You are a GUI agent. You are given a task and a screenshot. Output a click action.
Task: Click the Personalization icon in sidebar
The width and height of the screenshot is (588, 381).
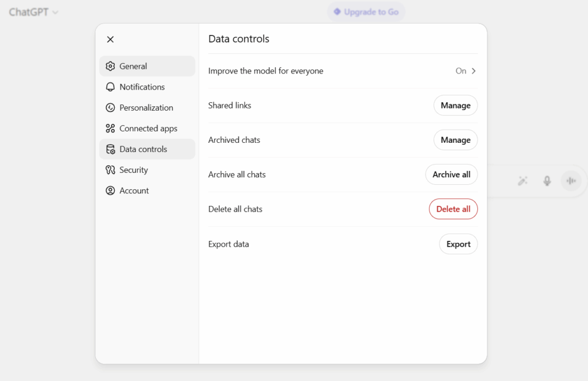110,107
